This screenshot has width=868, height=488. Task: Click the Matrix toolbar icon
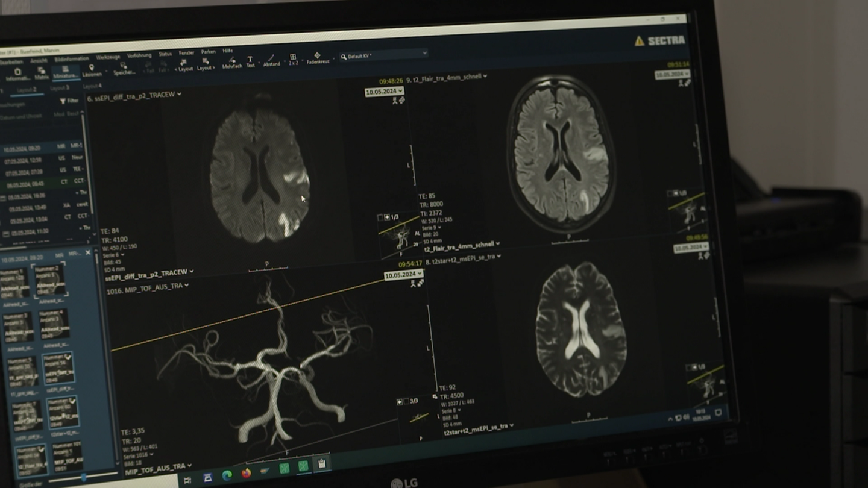(x=42, y=74)
